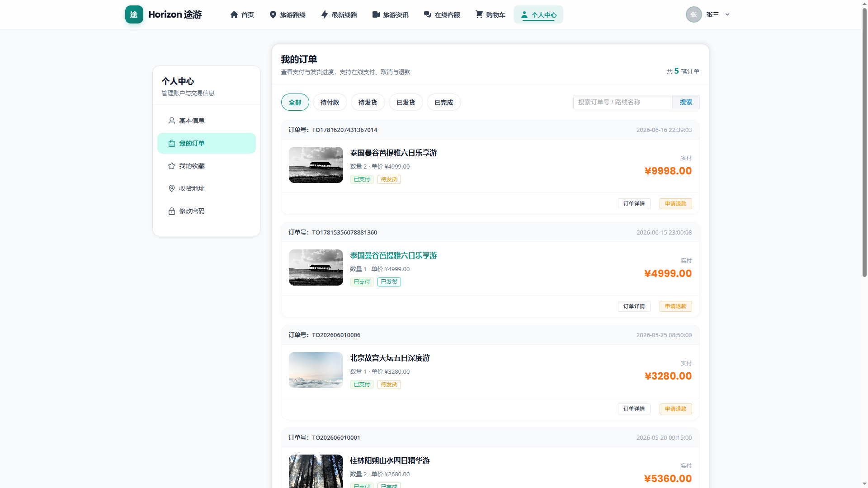Open 首页 in the top navigation
Image resolution: width=868 pixels, height=488 pixels.
(242, 14)
